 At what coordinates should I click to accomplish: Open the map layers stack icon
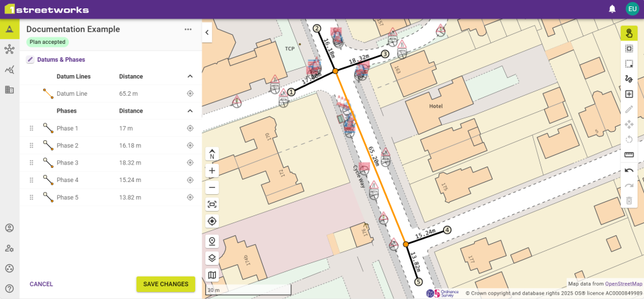point(212,258)
